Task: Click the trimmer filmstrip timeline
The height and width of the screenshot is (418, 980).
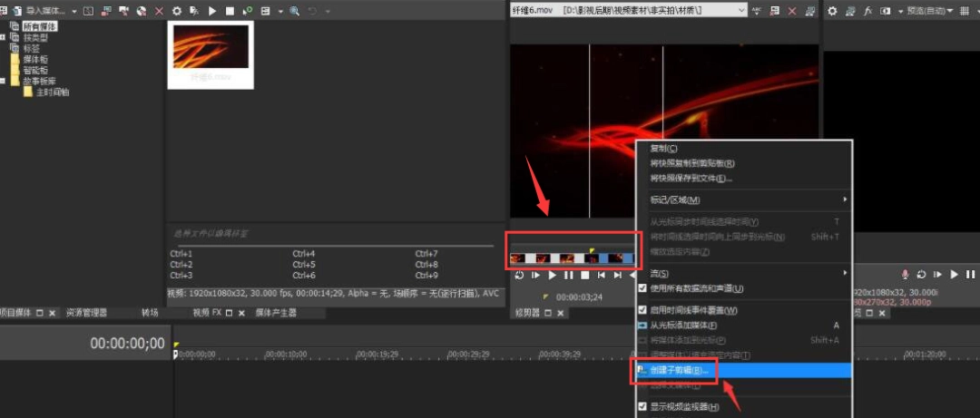Action: pyautogui.click(x=573, y=258)
